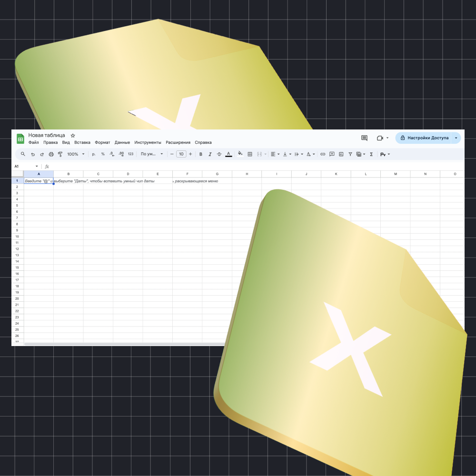Create a filter with the funnel icon
The height and width of the screenshot is (476, 476).
350,154
